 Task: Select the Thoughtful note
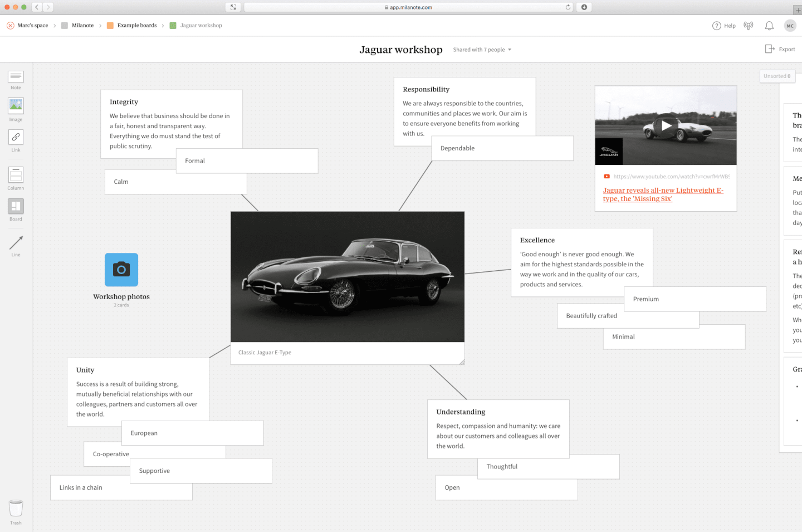point(549,467)
